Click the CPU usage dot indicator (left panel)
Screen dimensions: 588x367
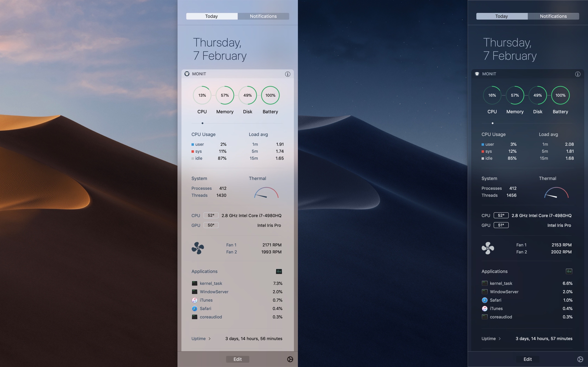click(202, 123)
